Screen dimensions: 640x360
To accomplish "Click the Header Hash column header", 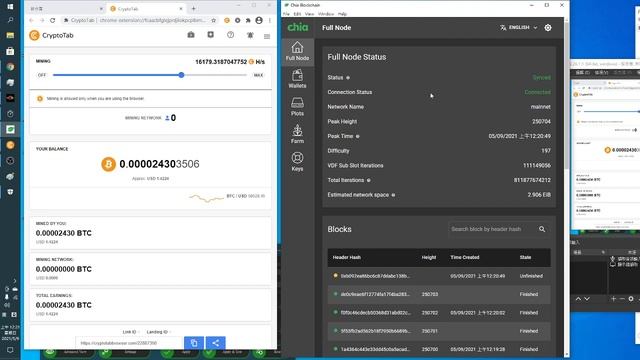I will 347,258.
